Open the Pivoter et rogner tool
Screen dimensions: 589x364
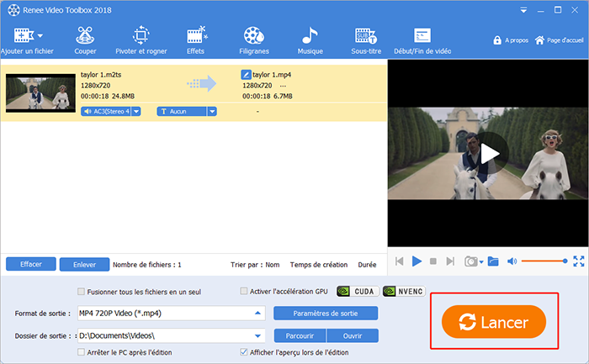pyautogui.click(x=141, y=41)
